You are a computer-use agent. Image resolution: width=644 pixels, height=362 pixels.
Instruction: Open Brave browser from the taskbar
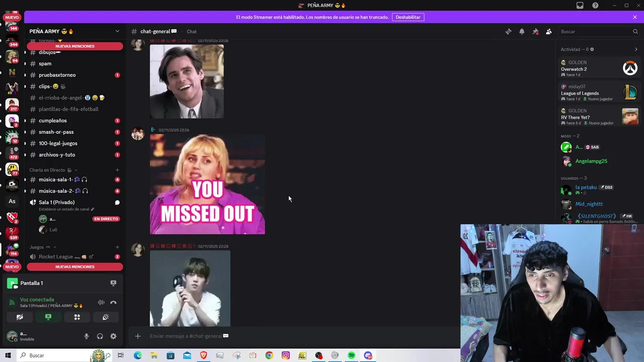203,355
